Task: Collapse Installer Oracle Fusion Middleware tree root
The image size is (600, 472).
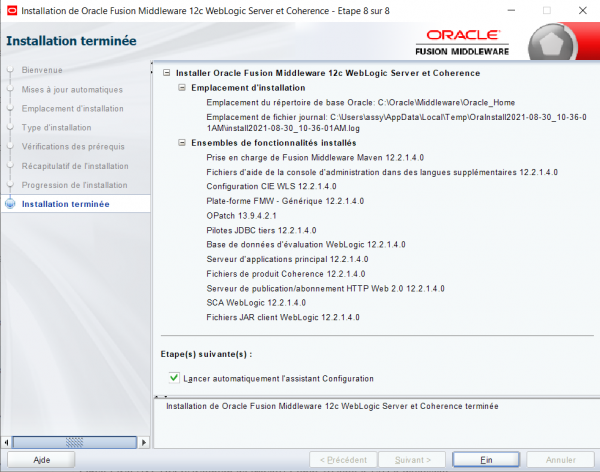Action: (x=166, y=73)
